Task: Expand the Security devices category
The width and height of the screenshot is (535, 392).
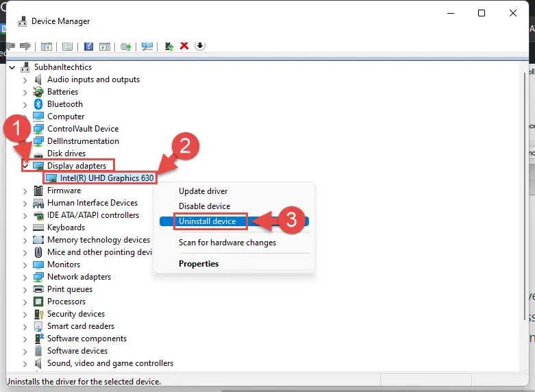Action: pos(25,315)
